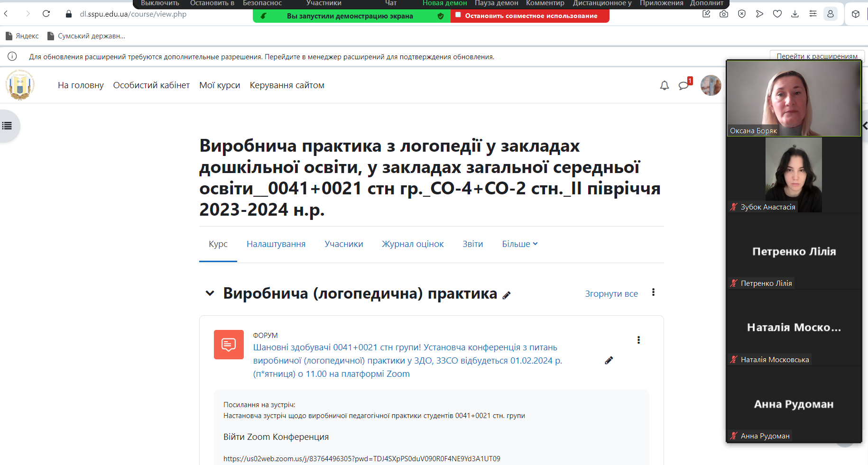Screen dimensions: 868x465
Task: Select Оксана Боряк video thumbnail
Action: pos(794,99)
